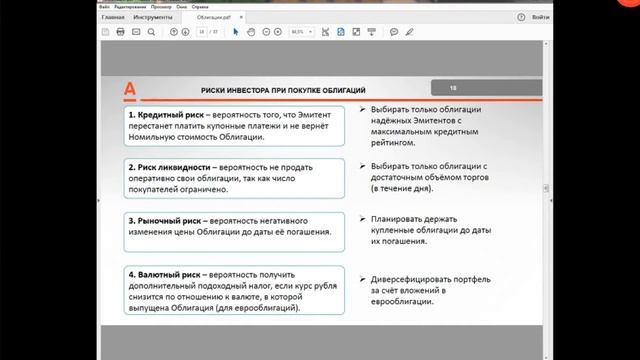
Task: Print the document with printer icon
Action: tap(120, 32)
